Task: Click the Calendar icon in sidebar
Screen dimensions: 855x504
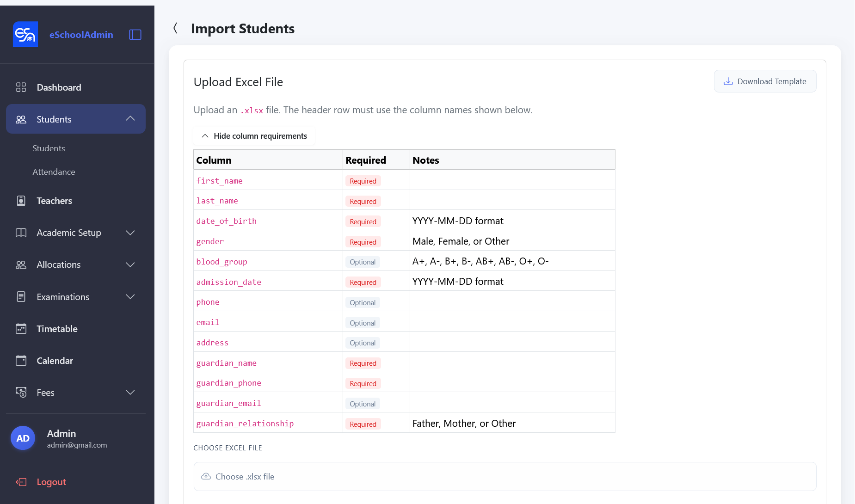Action: [21, 361]
